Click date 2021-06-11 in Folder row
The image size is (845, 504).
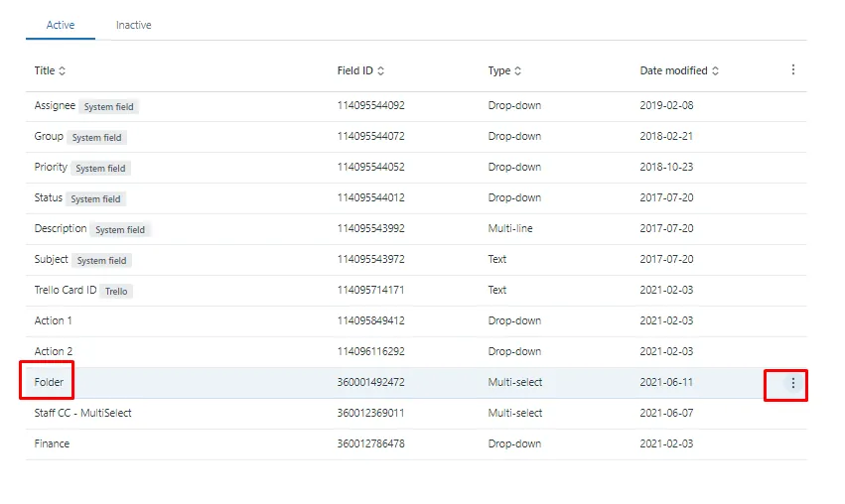tap(666, 382)
